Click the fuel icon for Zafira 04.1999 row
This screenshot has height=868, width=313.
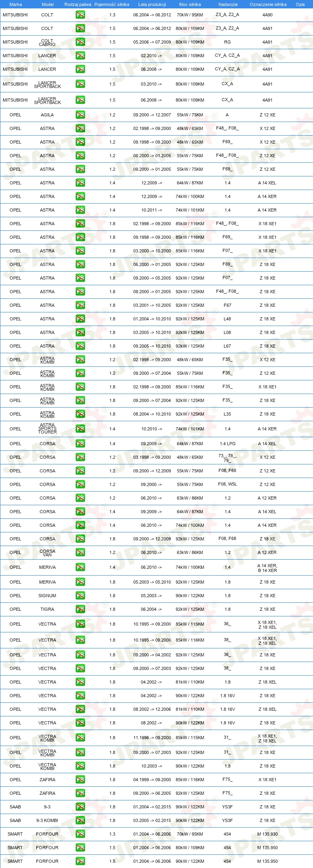(80, 780)
